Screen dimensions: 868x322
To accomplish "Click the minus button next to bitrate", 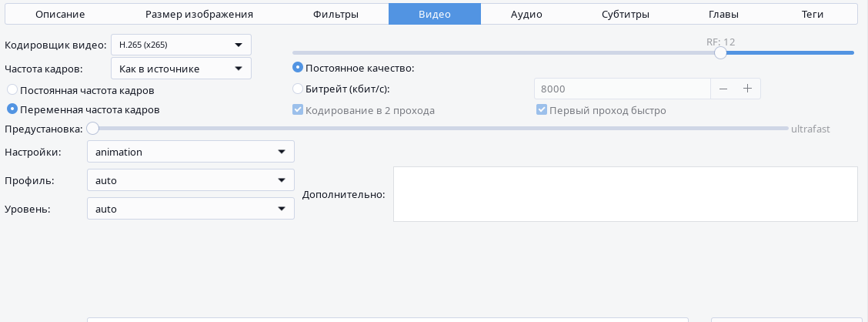I will [723, 89].
